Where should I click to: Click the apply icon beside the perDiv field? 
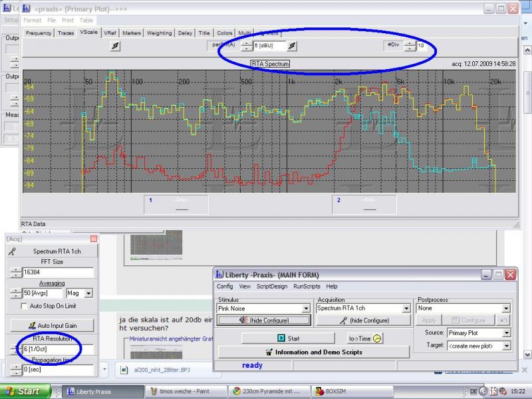[293, 46]
